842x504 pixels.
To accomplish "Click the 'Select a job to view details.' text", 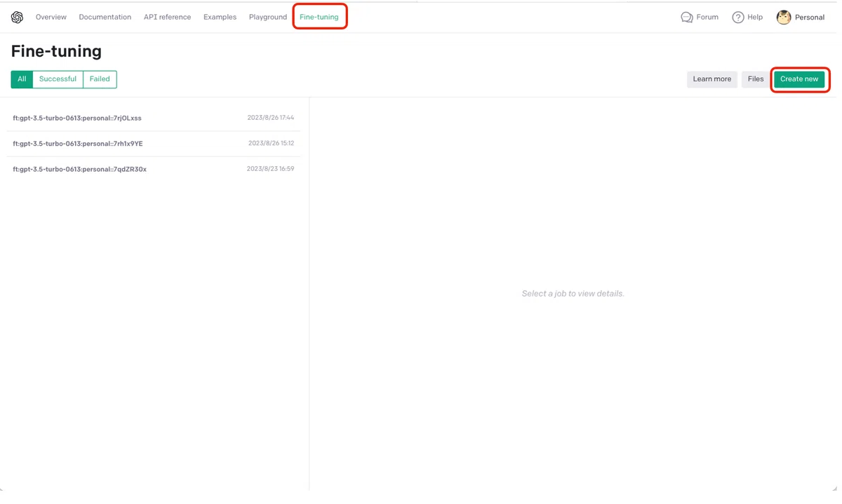I will click(573, 294).
